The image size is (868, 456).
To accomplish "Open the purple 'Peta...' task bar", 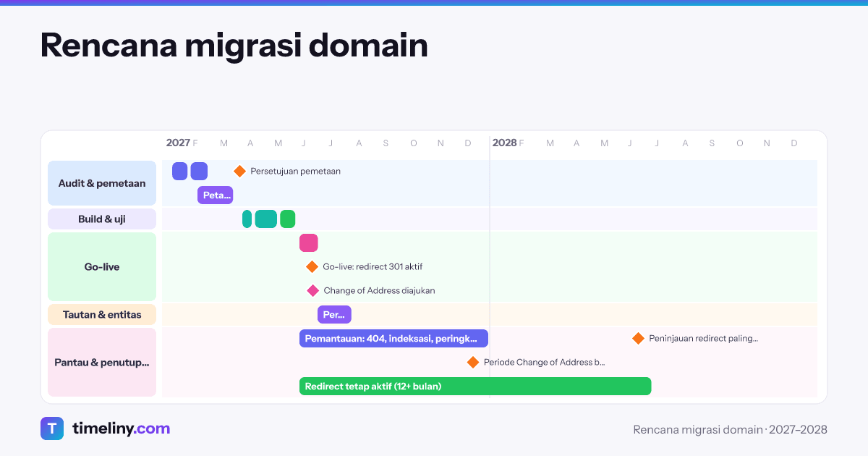I will pyautogui.click(x=216, y=195).
